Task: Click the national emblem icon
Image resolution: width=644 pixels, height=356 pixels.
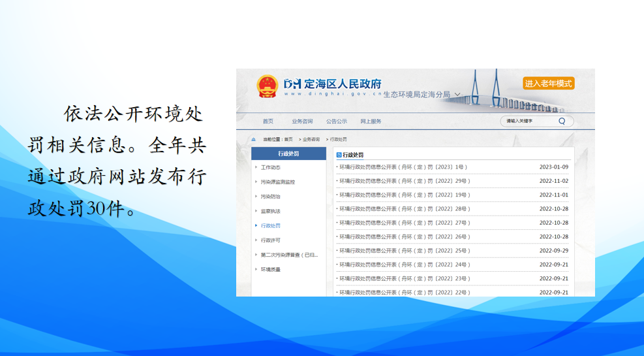Action: tap(267, 86)
